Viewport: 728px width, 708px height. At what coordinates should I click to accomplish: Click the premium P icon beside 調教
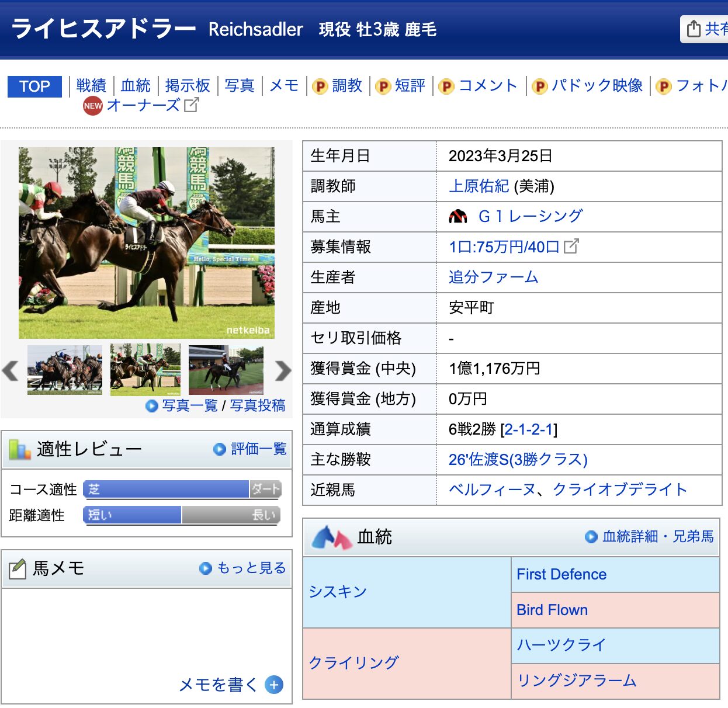[x=320, y=86]
